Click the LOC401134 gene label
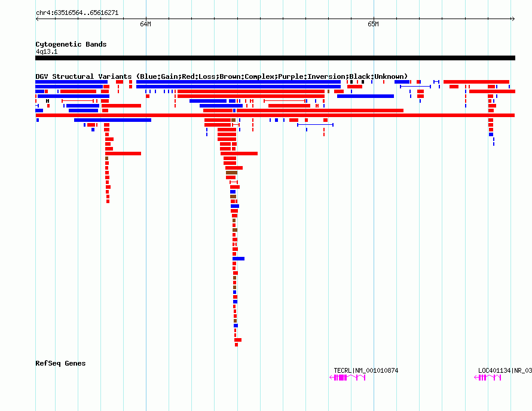This screenshot has height=411, width=532. (505, 370)
